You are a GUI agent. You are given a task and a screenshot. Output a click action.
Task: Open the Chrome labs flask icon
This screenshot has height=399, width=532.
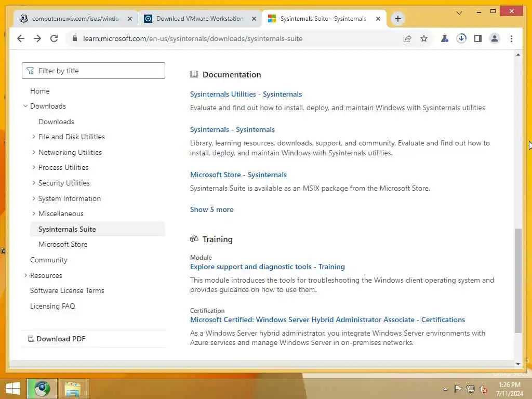445,38
